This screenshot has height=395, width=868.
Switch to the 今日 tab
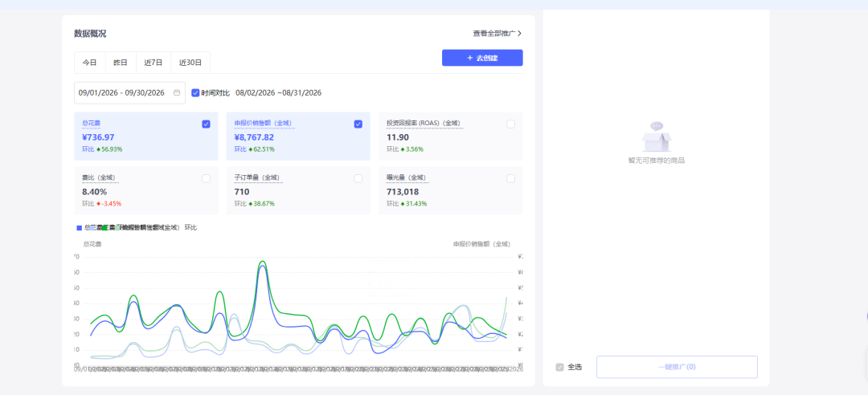point(90,63)
